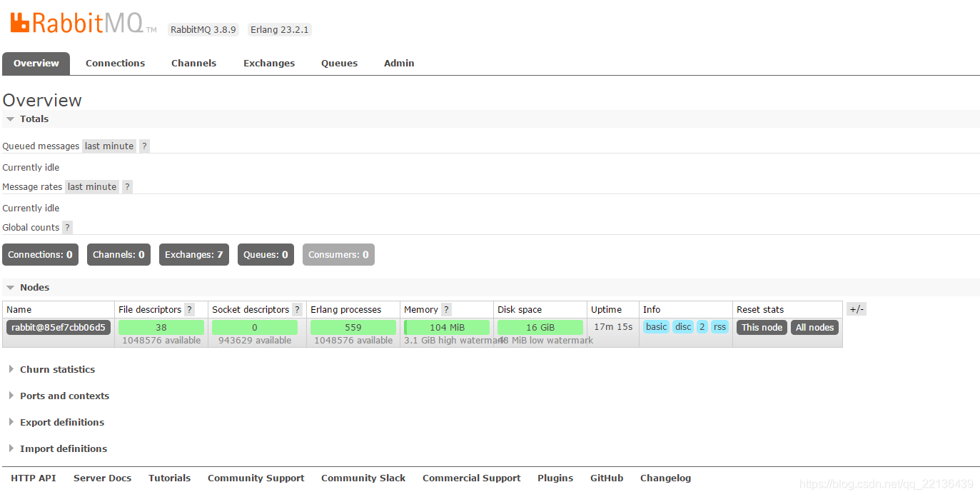Open the Connections tab
This screenshot has height=497, width=980.
(115, 63)
